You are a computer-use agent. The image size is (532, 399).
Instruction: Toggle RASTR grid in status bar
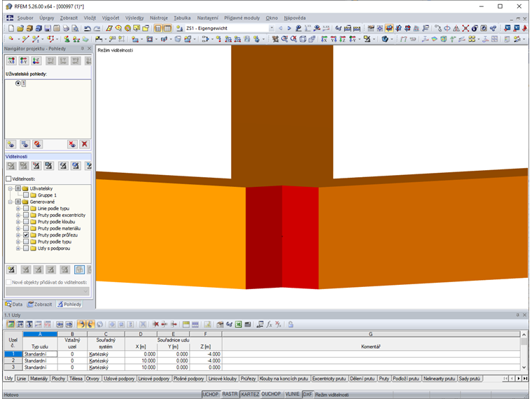230,394
